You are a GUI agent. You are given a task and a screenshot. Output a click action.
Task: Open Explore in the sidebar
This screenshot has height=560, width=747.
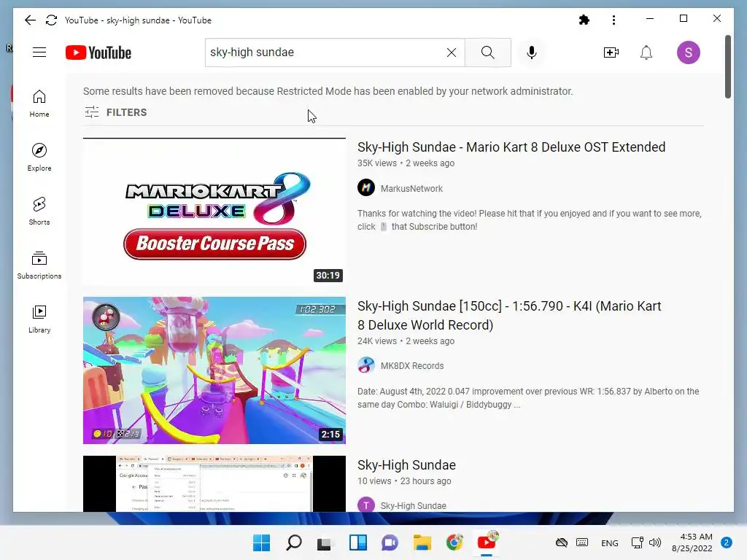[39, 157]
